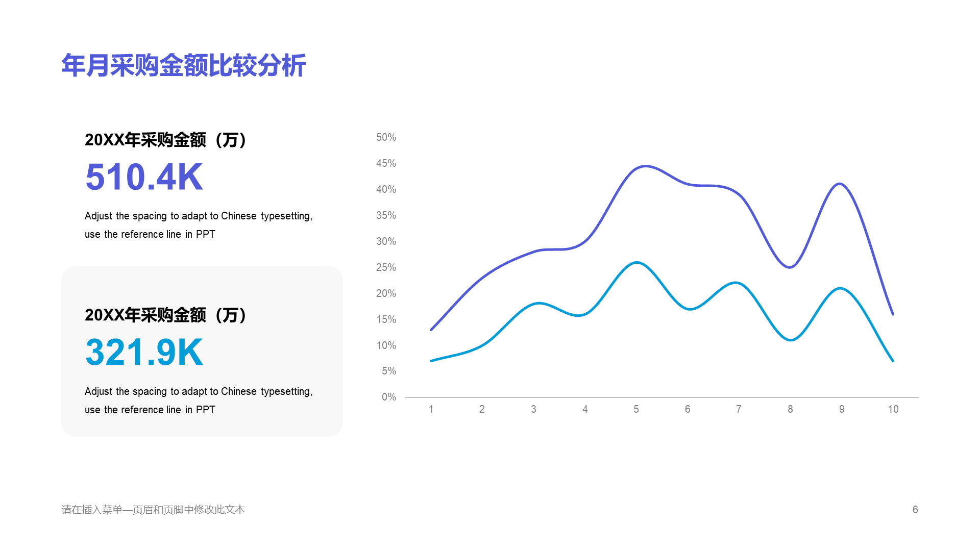980x551 pixels.
Task: Click the purple line peak above 9
Action: pos(840,184)
